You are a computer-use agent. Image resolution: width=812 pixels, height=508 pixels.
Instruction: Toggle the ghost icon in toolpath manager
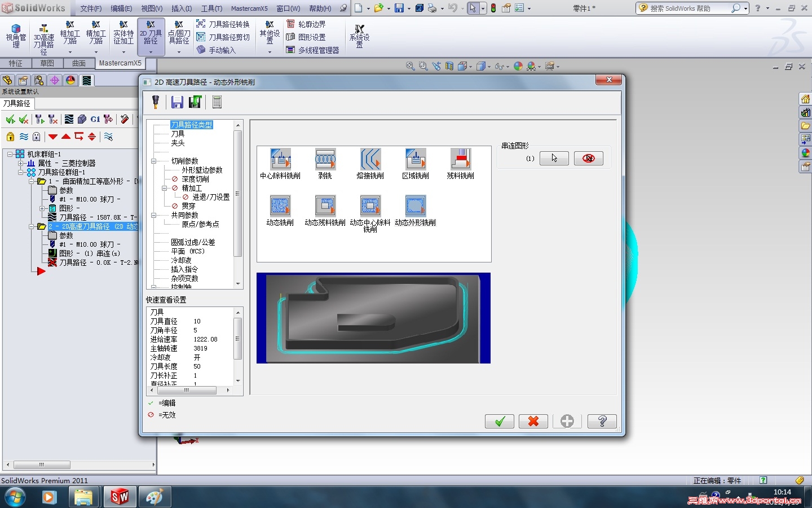pyautogui.click(x=37, y=137)
